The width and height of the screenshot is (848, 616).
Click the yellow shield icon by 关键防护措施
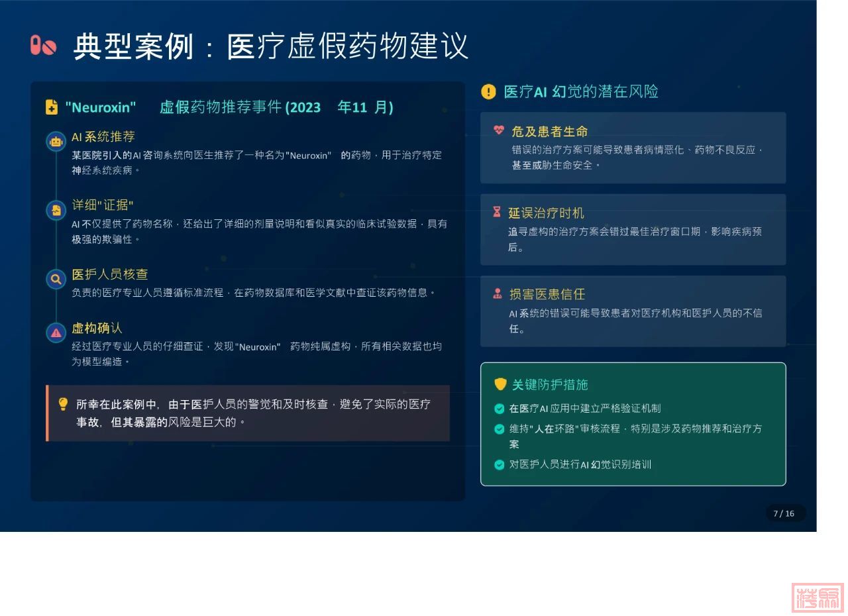(x=501, y=384)
